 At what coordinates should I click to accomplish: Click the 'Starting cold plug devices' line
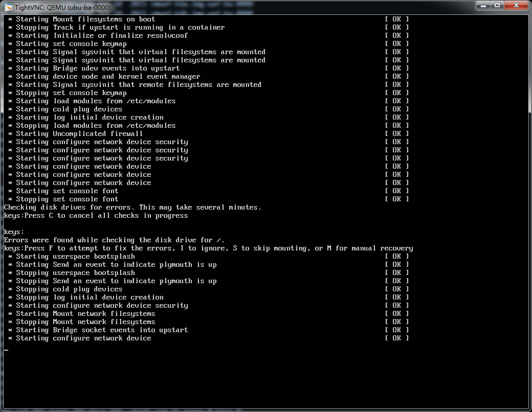point(69,109)
